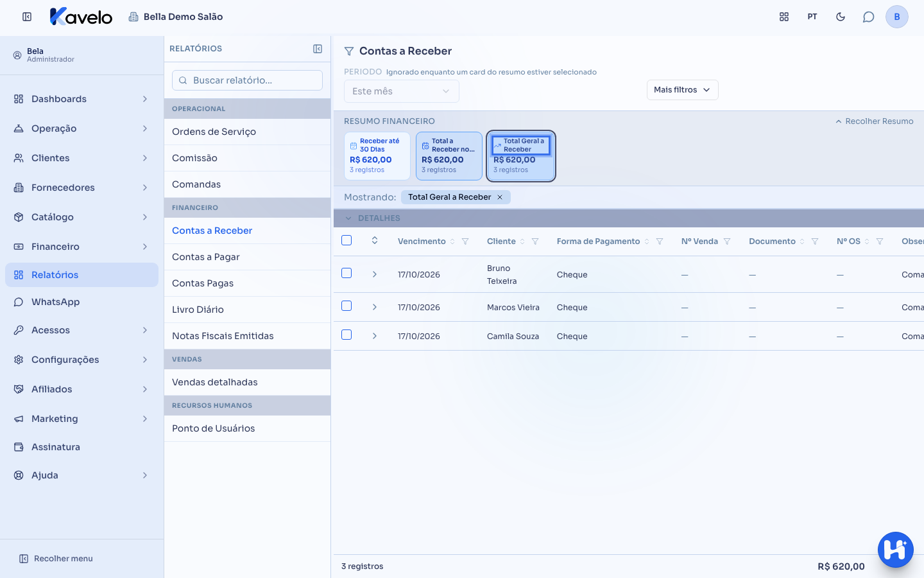924x578 pixels.
Task: Select the Receber até 30 Dias summary card
Action: (x=377, y=156)
